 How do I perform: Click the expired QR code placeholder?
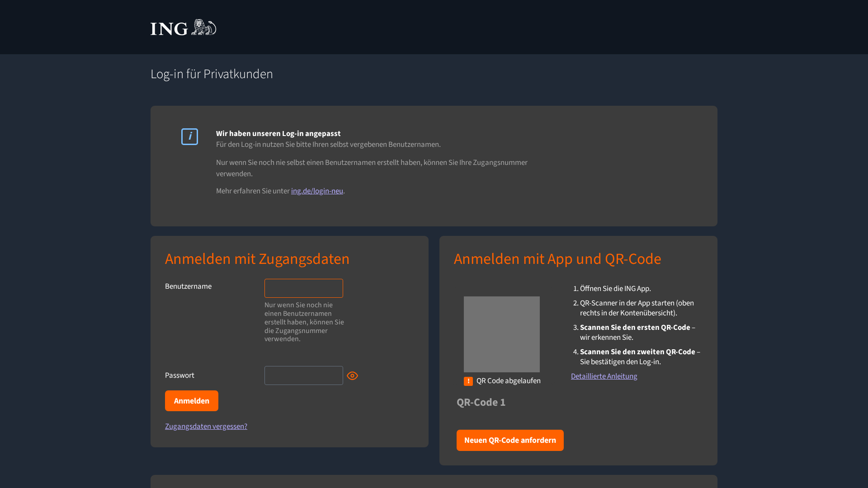[x=502, y=334]
